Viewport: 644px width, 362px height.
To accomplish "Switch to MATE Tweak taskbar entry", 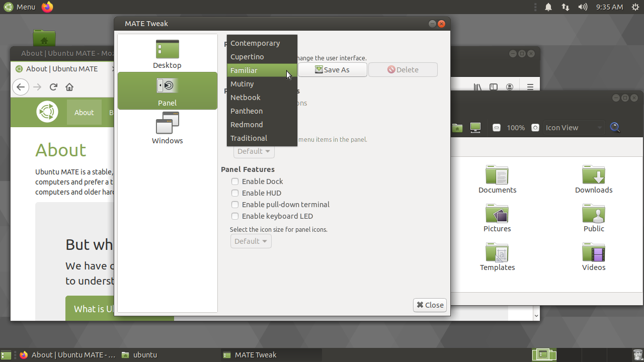I will coord(270,355).
